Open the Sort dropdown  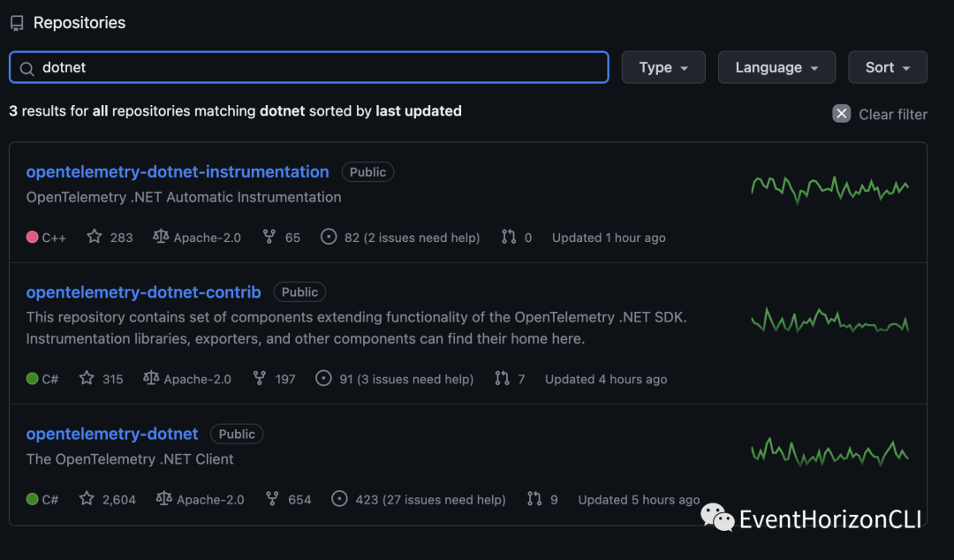point(887,67)
